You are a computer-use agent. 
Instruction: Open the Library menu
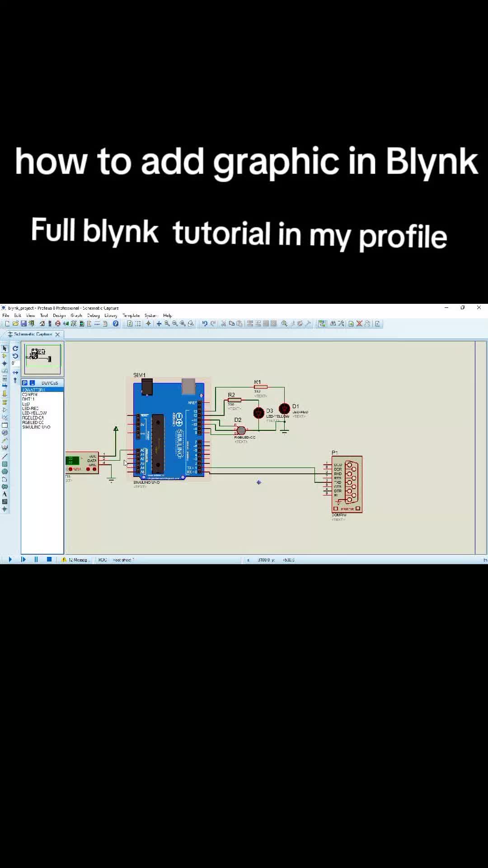111,316
